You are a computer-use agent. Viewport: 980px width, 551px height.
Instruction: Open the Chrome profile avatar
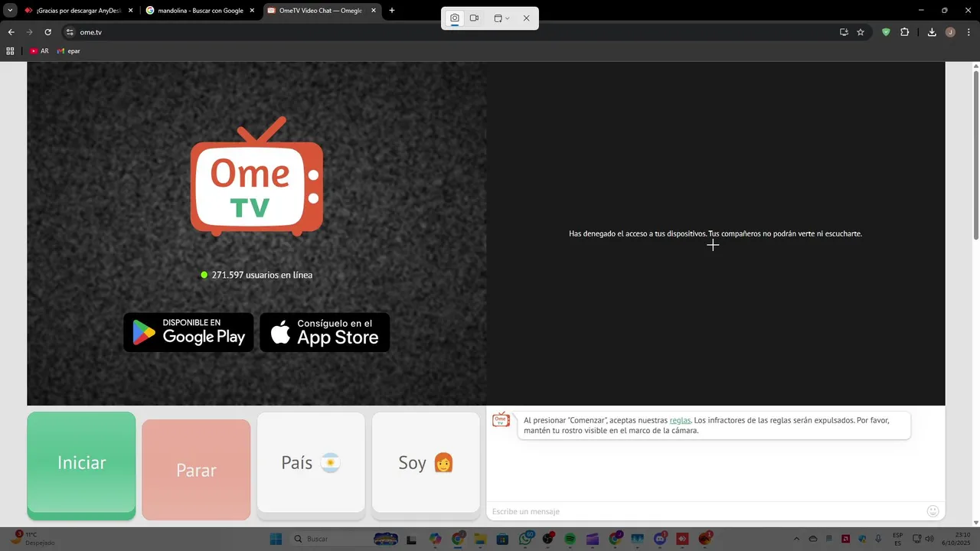(x=950, y=32)
